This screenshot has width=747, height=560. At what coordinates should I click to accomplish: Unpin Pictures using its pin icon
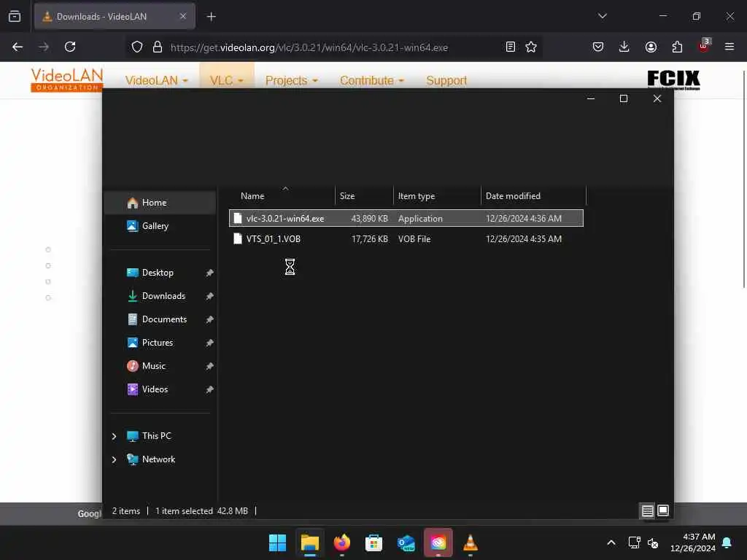pyautogui.click(x=209, y=343)
